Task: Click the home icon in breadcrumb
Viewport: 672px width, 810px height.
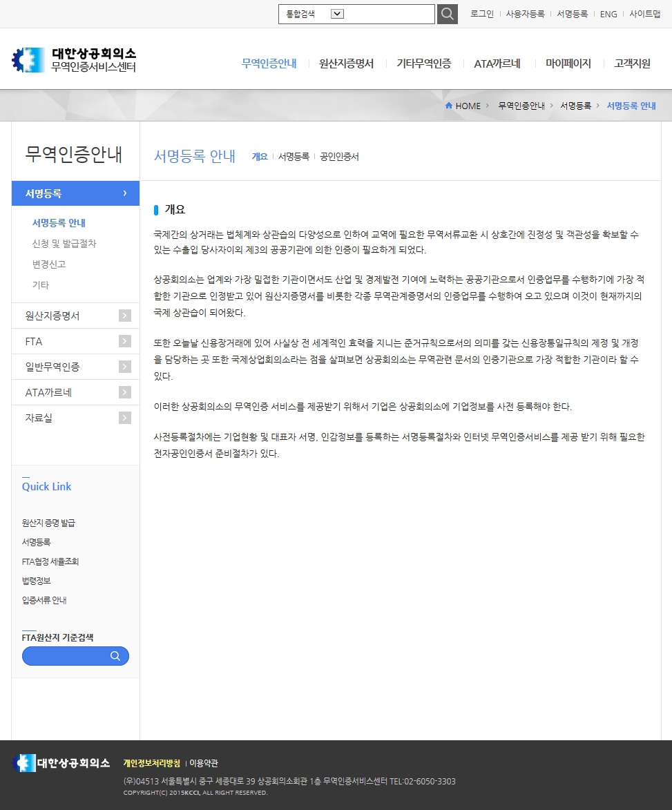Action: (x=449, y=106)
